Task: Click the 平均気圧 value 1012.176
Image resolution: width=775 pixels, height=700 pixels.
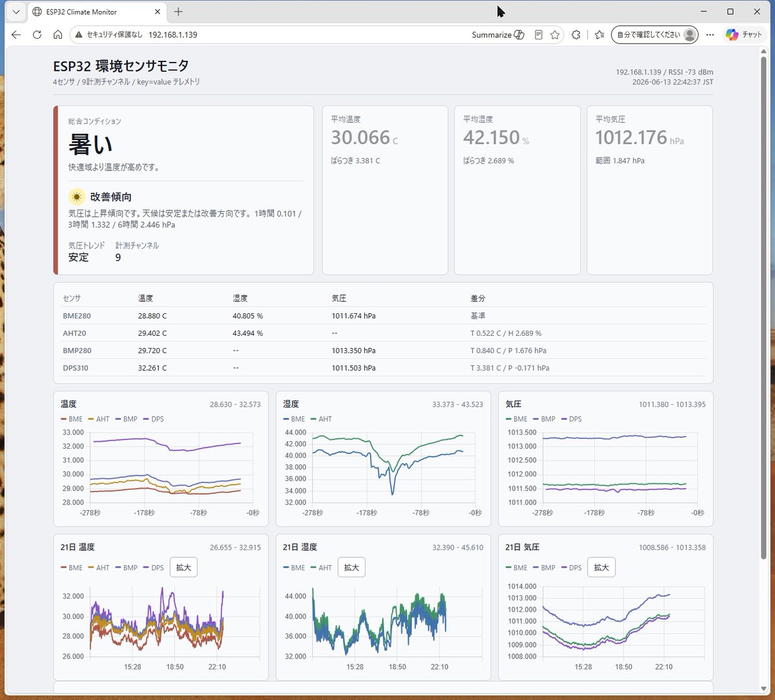Action: 630,138
